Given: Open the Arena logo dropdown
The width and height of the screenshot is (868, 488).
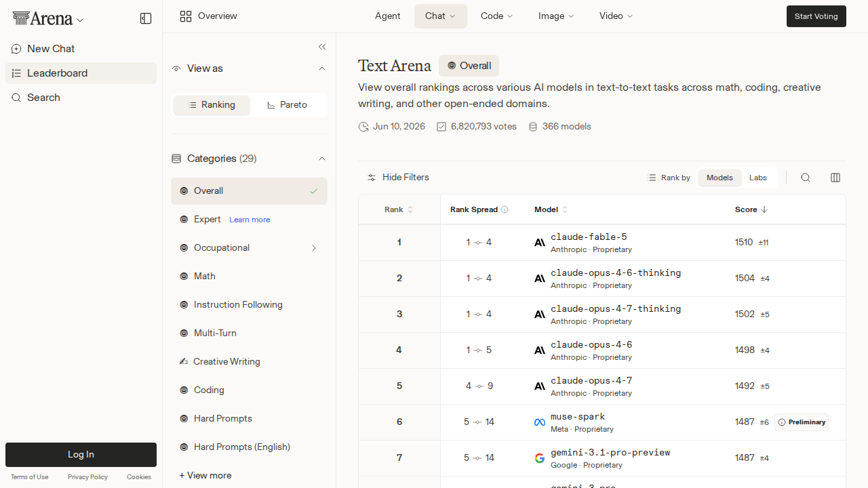Looking at the screenshot, I should point(48,19).
